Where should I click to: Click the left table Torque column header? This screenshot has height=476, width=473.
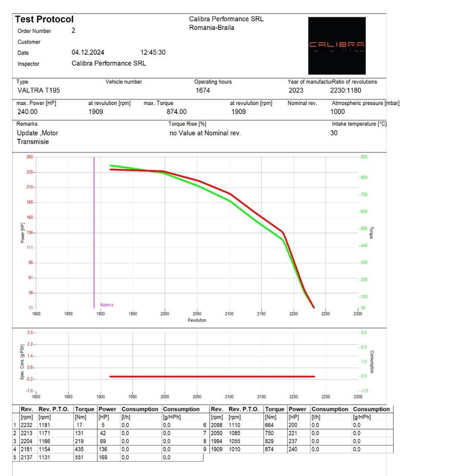(85, 409)
